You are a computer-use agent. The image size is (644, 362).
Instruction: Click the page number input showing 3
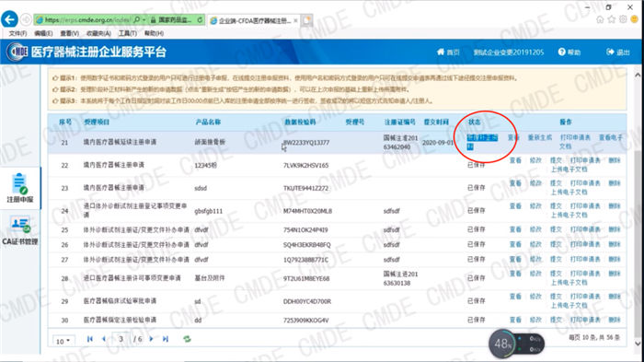click(x=121, y=339)
